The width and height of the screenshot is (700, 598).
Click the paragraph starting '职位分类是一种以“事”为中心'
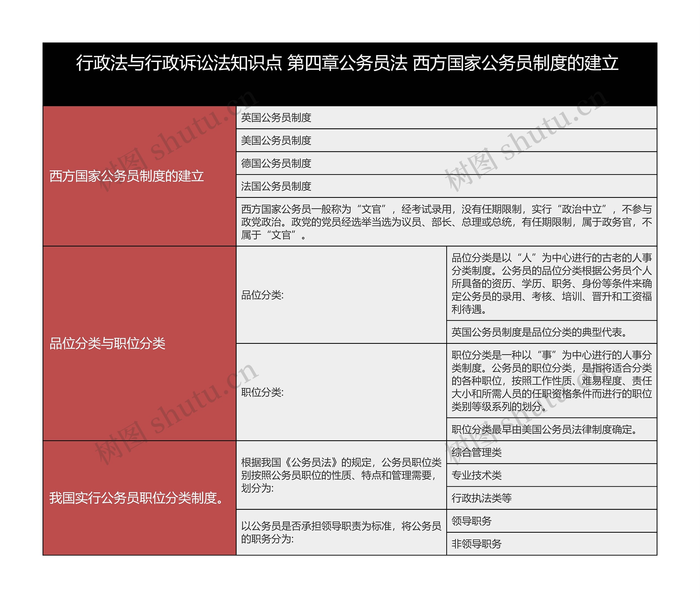pos(552,381)
